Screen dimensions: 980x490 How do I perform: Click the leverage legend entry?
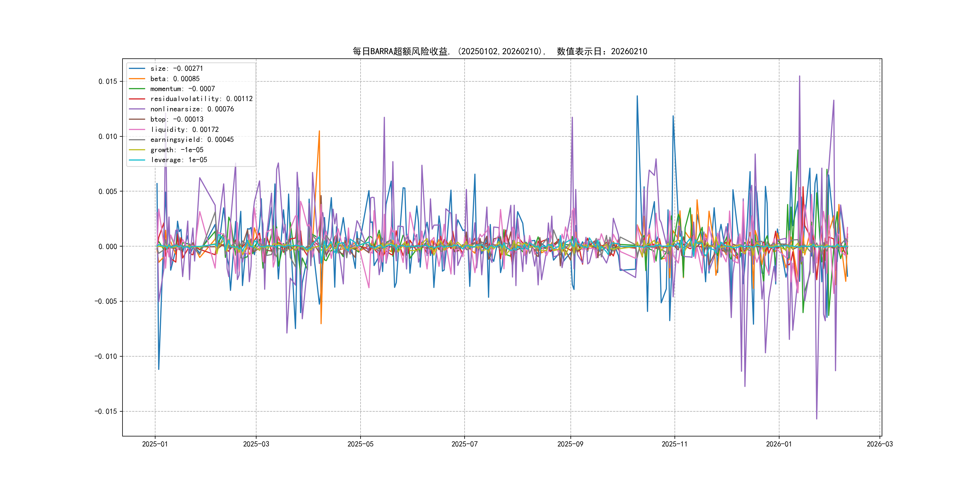(x=178, y=160)
